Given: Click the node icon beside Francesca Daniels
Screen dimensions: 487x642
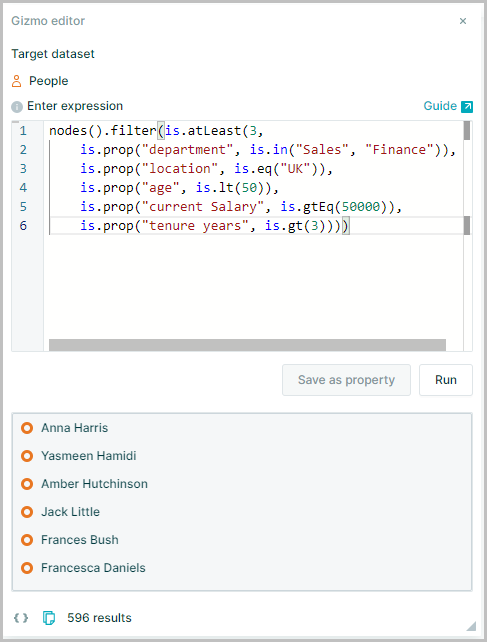Looking at the screenshot, I should (x=27, y=568).
